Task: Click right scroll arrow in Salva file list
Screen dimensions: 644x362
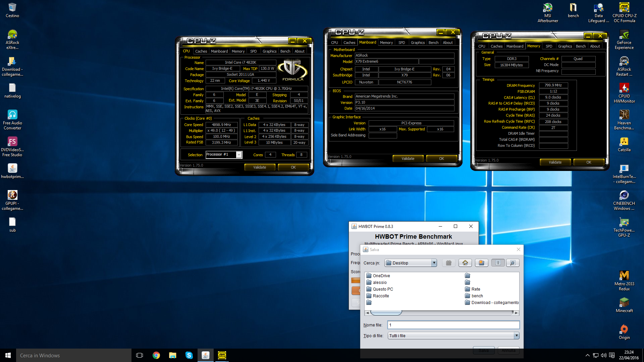Action: pos(516,313)
